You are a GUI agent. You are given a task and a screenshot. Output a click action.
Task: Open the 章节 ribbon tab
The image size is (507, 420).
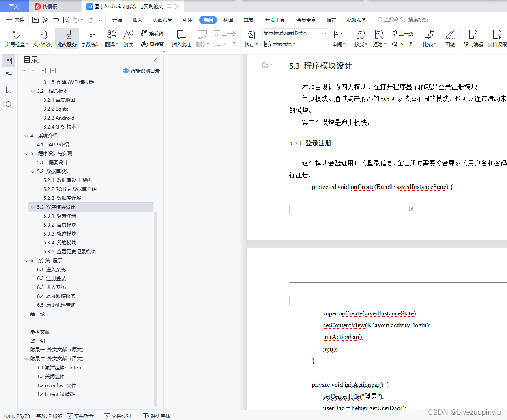[x=249, y=19]
